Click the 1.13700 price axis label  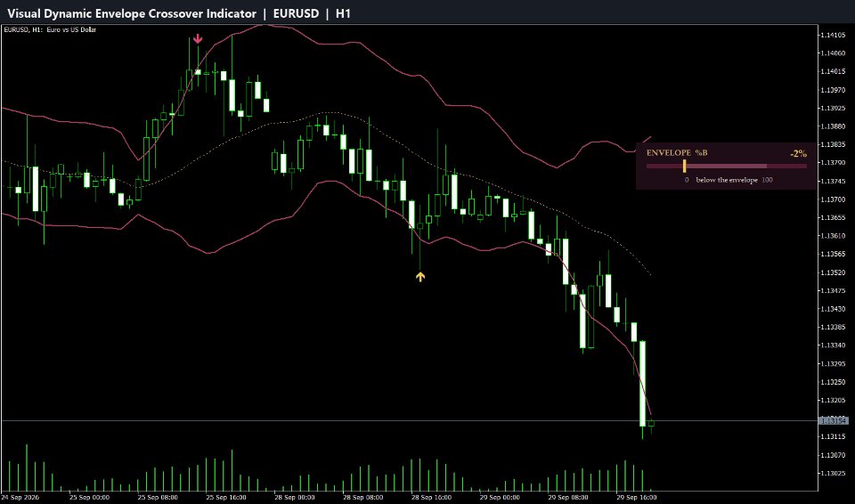pyautogui.click(x=832, y=199)
